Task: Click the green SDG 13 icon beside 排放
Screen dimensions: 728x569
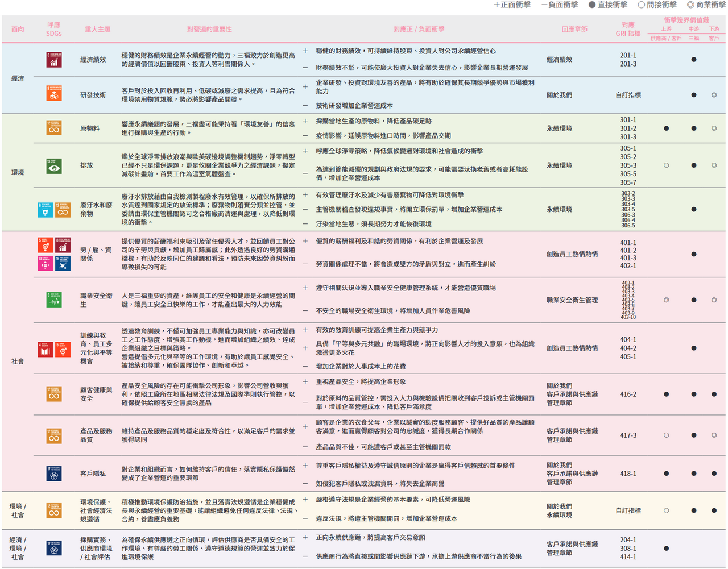Action: (x=54, y=165)
